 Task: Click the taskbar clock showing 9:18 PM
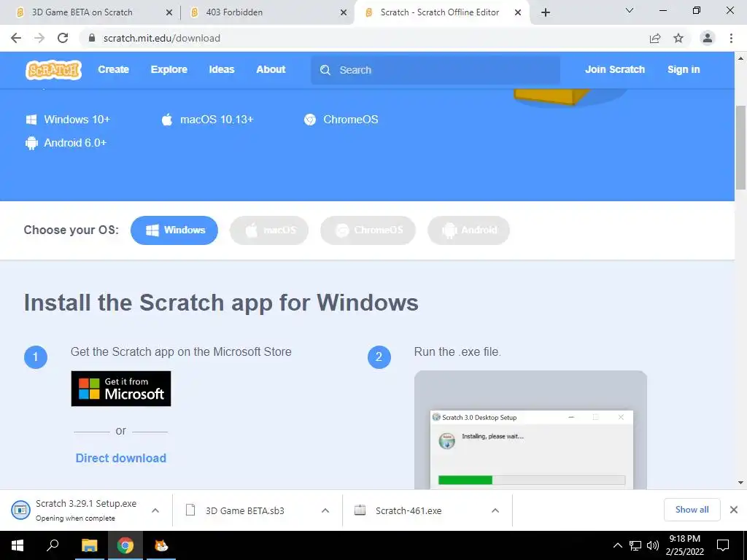click(x=684, y=545)
